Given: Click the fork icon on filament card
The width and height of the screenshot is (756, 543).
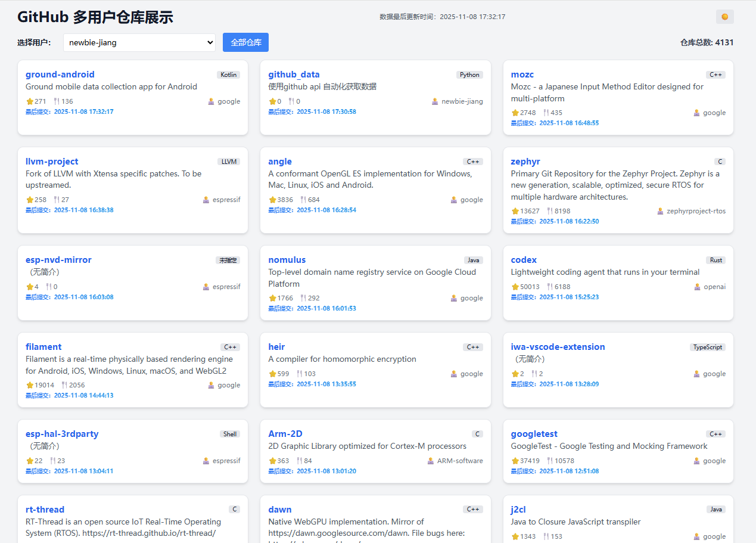Looking at the screenshot, I should click(x=64, y=385).
